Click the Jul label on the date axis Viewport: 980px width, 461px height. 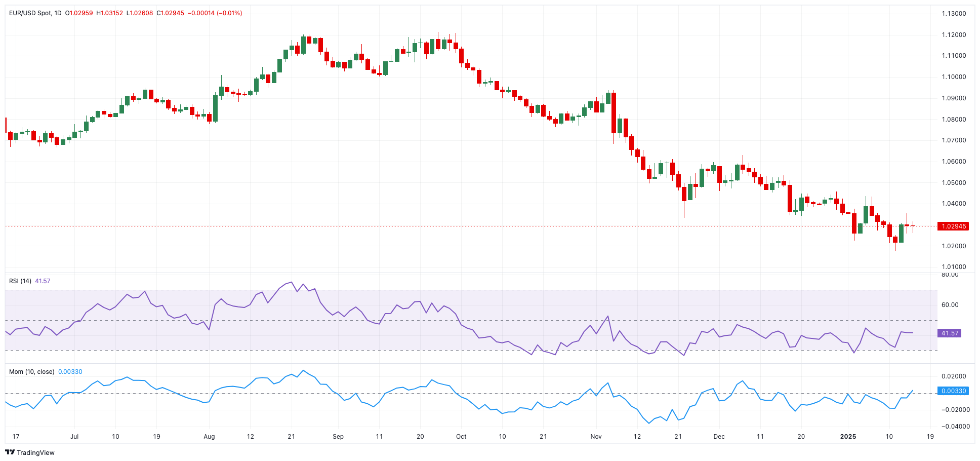click(x=74, y=437)
